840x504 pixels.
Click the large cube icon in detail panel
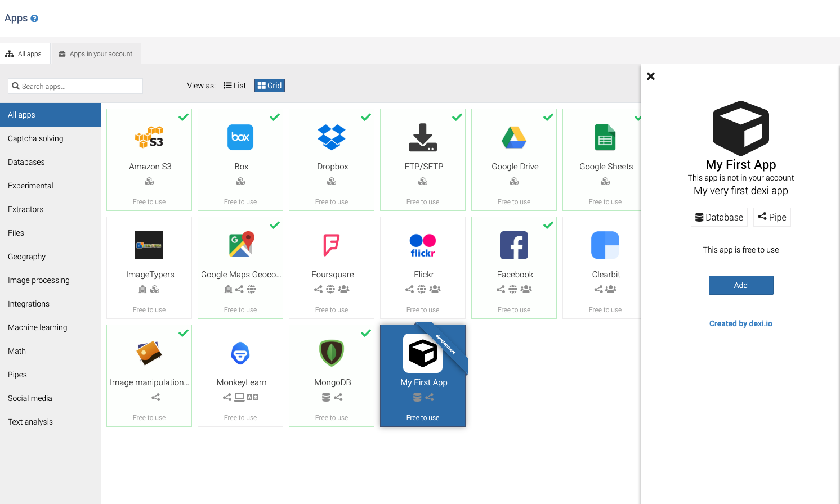point(741,128)
